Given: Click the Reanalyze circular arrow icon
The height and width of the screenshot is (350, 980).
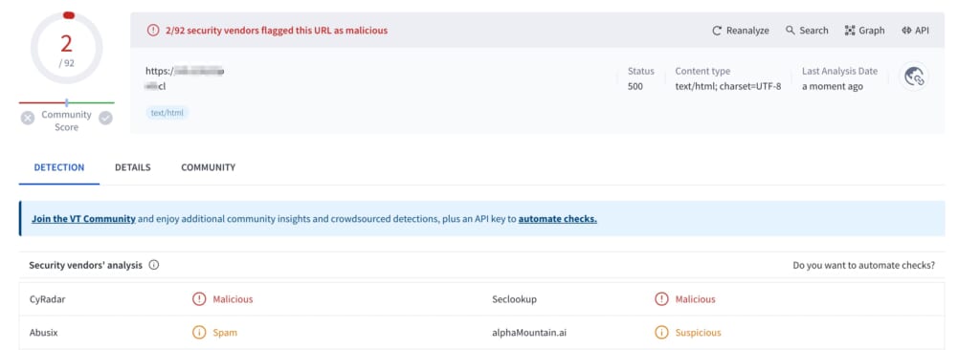Looking at the screenshot, I should point(717,31).
